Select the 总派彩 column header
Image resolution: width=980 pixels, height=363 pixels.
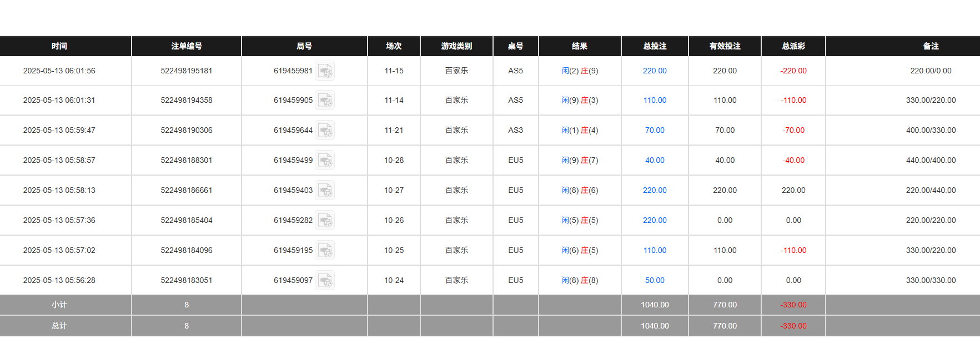click(x=793, y=46)
